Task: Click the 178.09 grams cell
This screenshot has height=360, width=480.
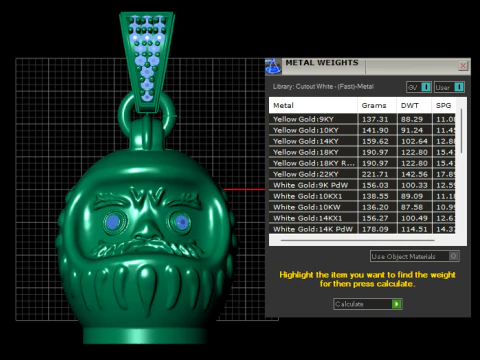Action: point(377,229)
